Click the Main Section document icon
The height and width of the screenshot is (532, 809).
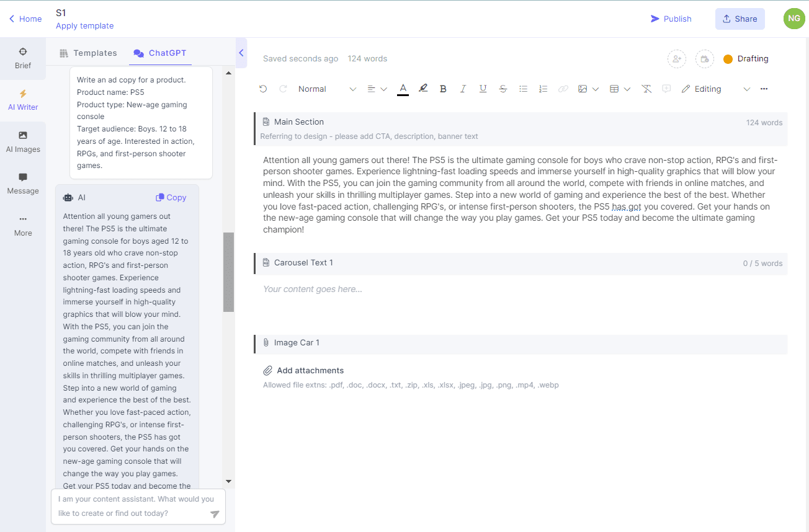coord(266,122)
